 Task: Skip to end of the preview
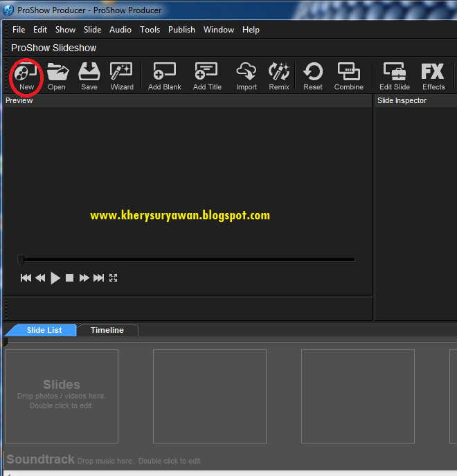click(98, 277)
